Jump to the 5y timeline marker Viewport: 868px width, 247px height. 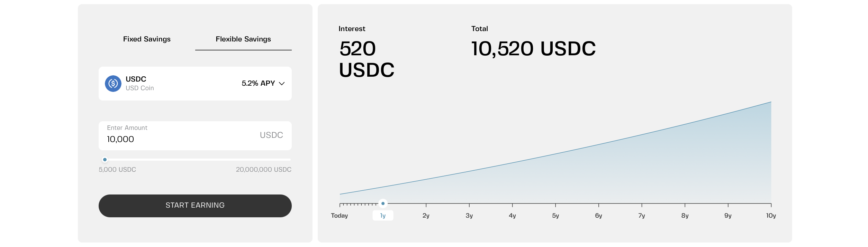coord(555,216)
